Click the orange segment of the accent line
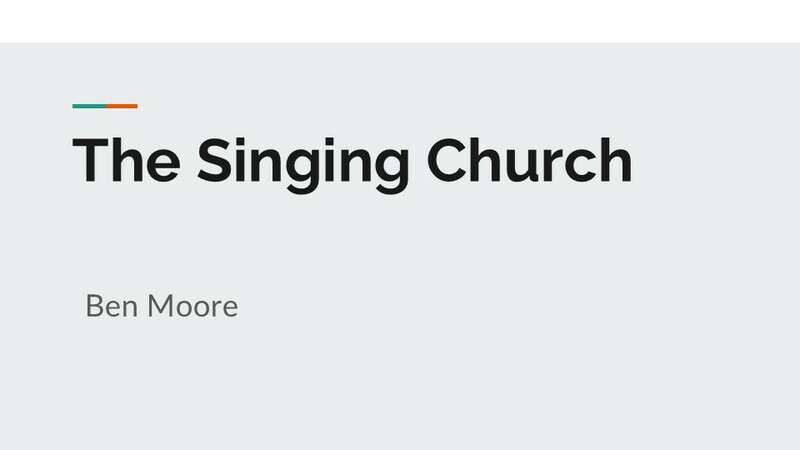Image resolution: width=800 pixels, height=450 pixels. coord(122,106)
